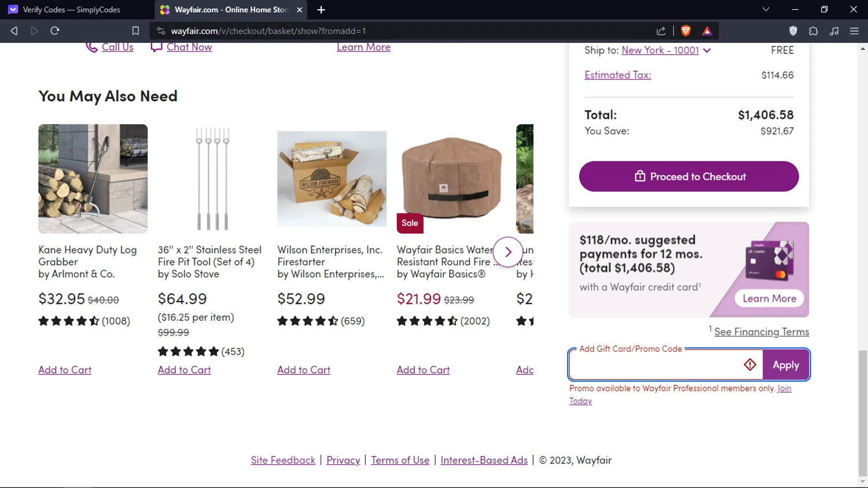Image resolution: width=868 pixels, height=488 pixels.
Task: Open Interest-Based Ads footer link
Action: (x=484, y=460)
